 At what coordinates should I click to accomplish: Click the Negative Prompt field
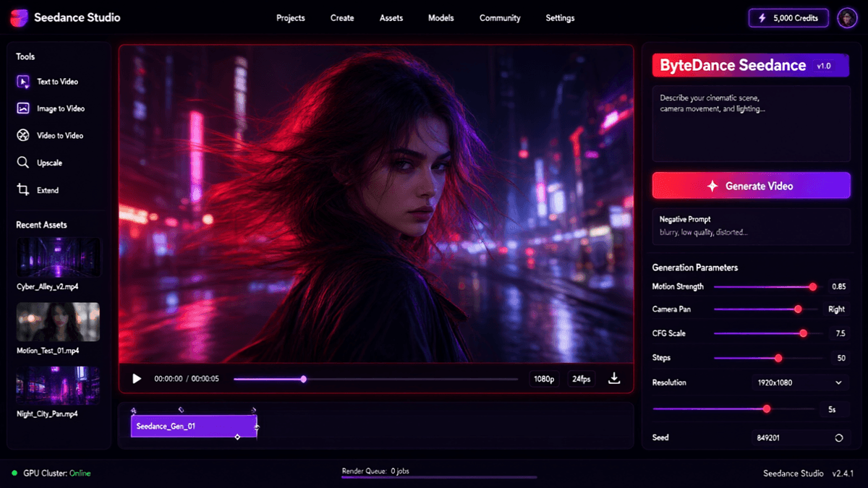pos(751,226)
